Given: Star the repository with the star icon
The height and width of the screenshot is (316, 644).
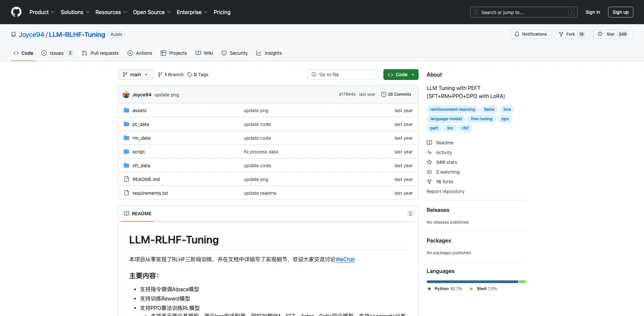Looking at the screenshot, I should (600, 34).
